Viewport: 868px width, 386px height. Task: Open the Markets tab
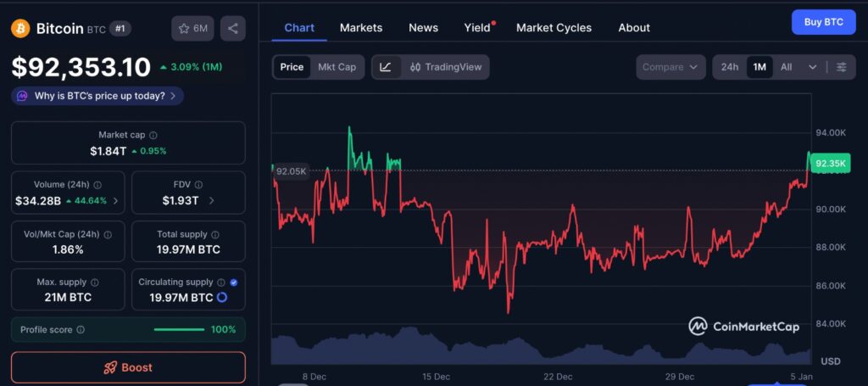tap(361, 28)
